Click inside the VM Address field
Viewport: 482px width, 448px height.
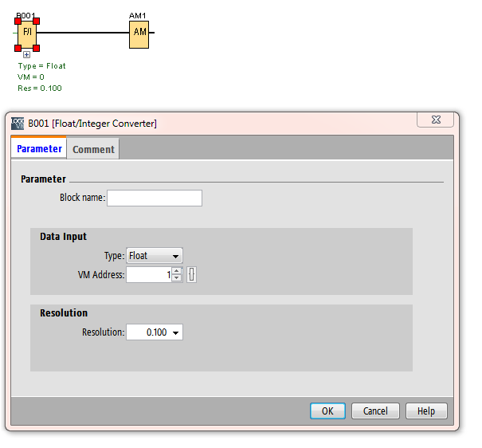point(149,274)
